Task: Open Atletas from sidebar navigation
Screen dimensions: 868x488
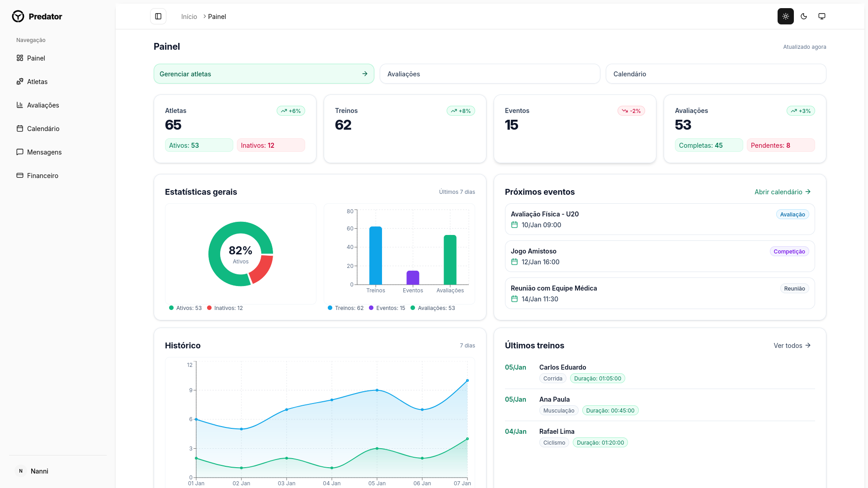Action: coord(37,82)
